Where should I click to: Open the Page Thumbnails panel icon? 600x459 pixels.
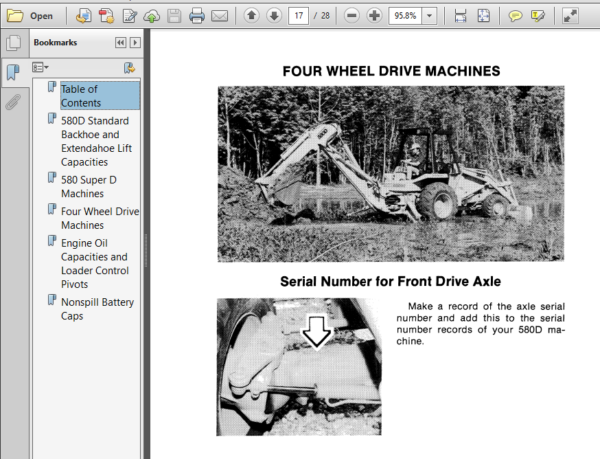pyautogui.click(x=14, y=42)
